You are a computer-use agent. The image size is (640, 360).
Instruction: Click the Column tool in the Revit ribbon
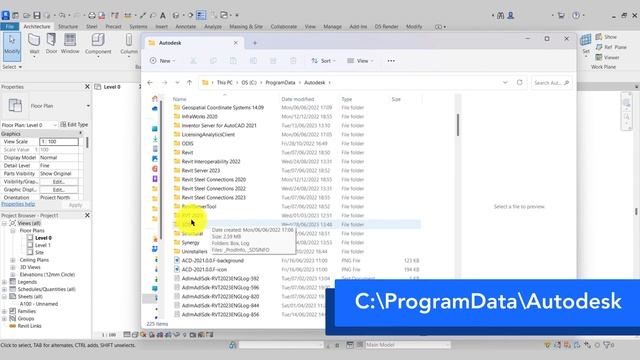click(x=129, y=44)
